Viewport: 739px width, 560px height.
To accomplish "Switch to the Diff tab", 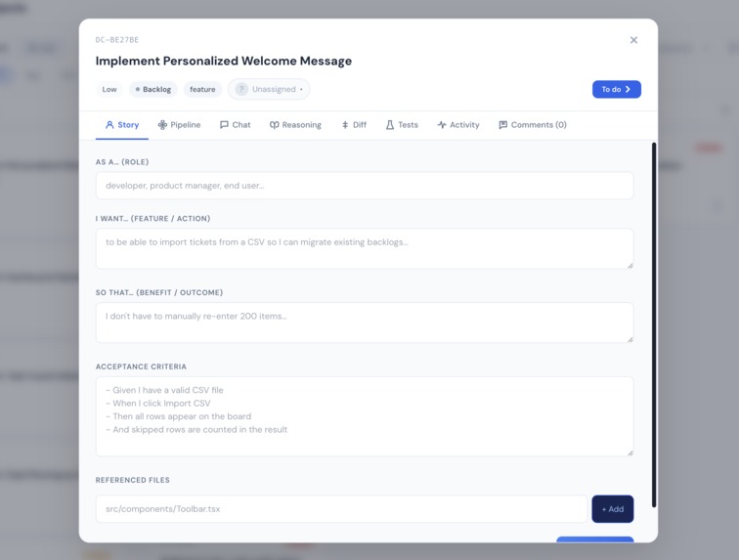I will point(354,125).
